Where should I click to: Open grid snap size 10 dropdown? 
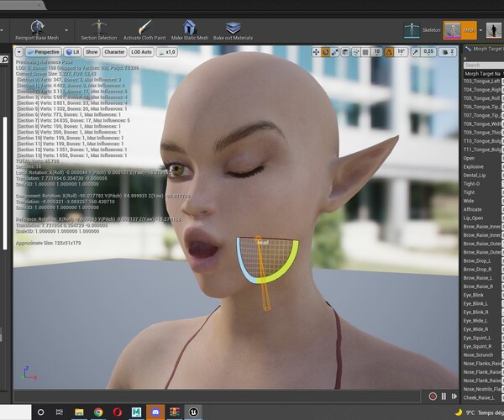(376, 52)
